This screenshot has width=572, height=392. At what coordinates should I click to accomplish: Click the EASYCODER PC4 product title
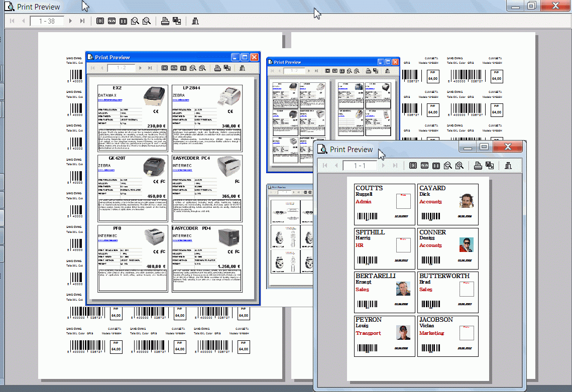191,158
